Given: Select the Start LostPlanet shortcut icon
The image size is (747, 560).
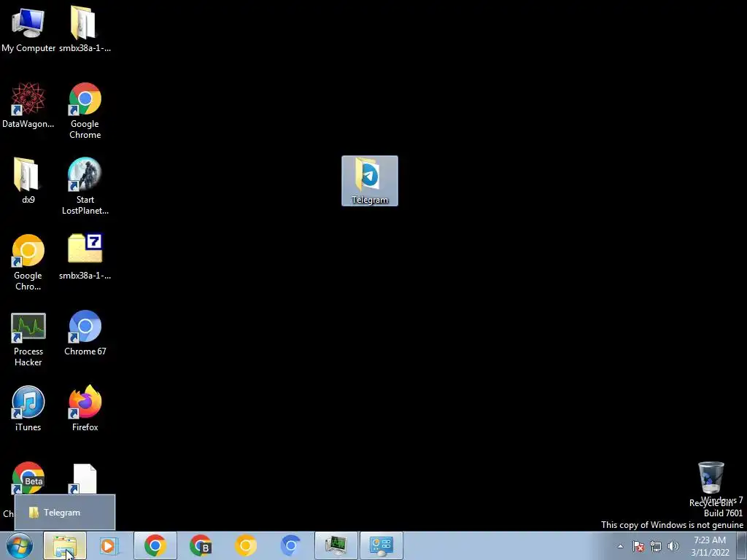Looking at the screenshot, I should (85, 187).
